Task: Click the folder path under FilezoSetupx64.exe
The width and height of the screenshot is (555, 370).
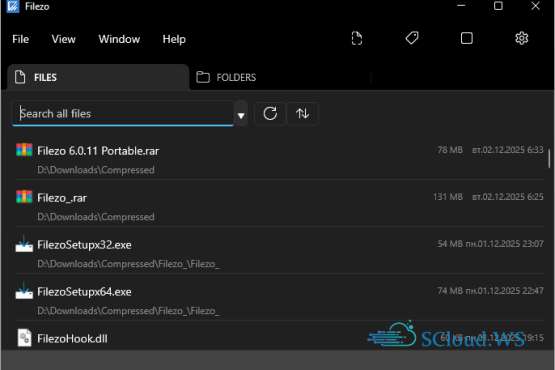Action: [128, 311]
